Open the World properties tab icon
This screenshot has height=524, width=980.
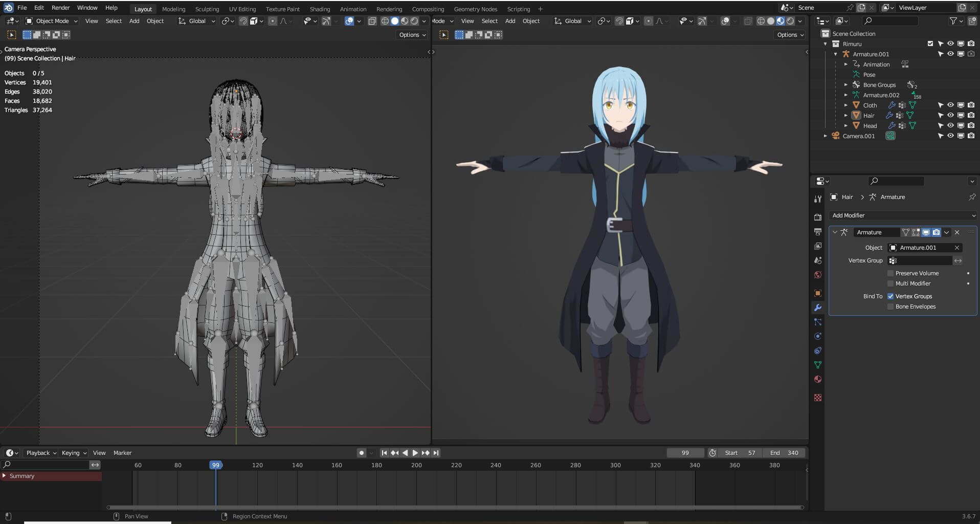(817, 275)
